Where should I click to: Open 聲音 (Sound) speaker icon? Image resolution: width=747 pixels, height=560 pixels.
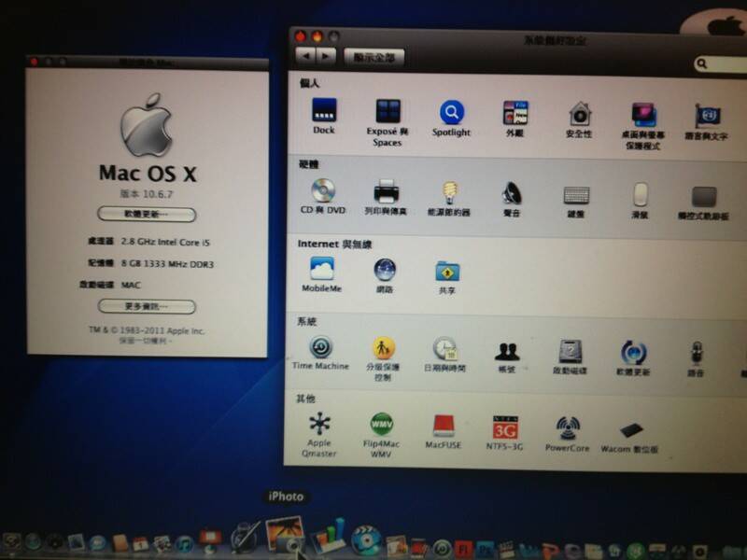(x=512, y=194)
